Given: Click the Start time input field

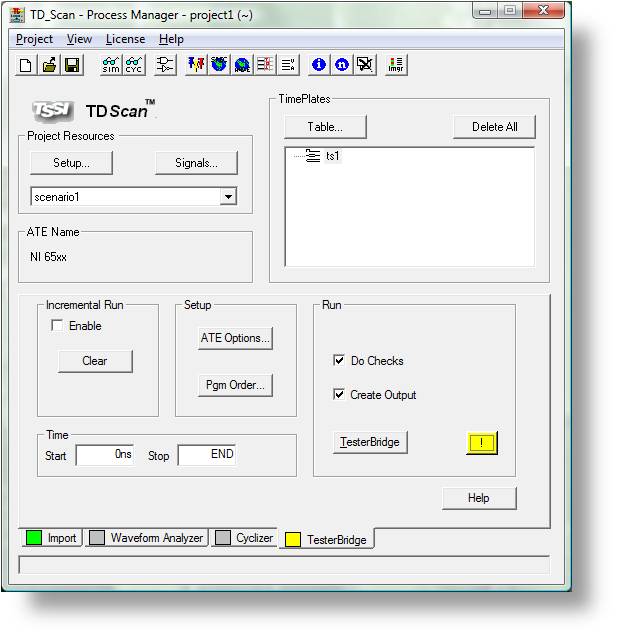Looking at the screenshot, I should 104,455.
